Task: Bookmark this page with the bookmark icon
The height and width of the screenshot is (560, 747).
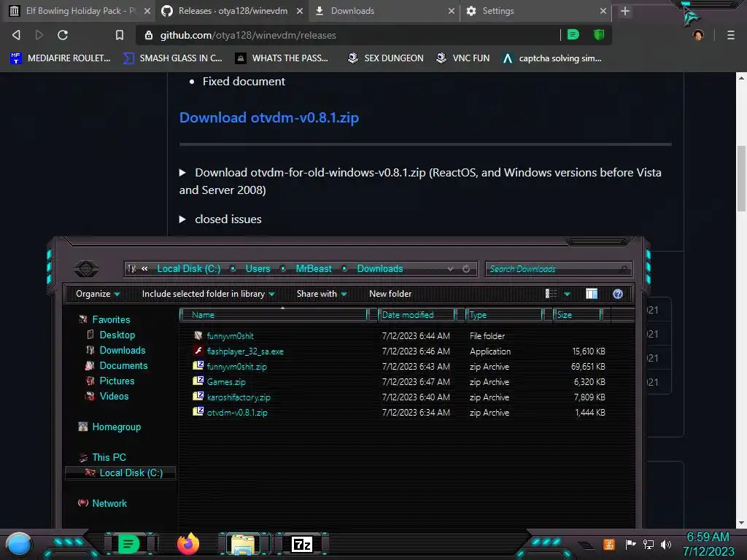Action: [x=120, y=35]
